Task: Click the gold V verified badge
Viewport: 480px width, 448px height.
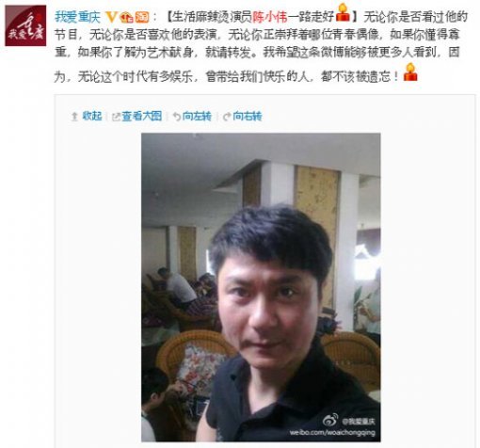Action: pyautogui.click(x=111, y=17)
